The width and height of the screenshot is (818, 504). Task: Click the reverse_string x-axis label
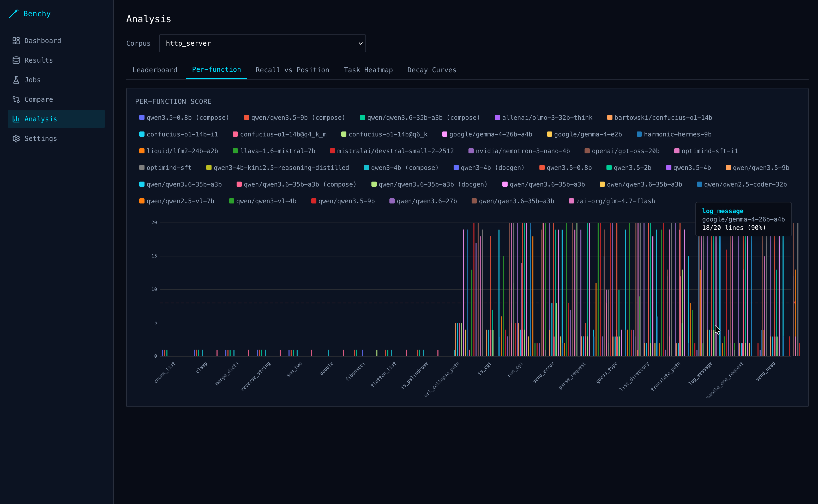(x=256, y=376)
